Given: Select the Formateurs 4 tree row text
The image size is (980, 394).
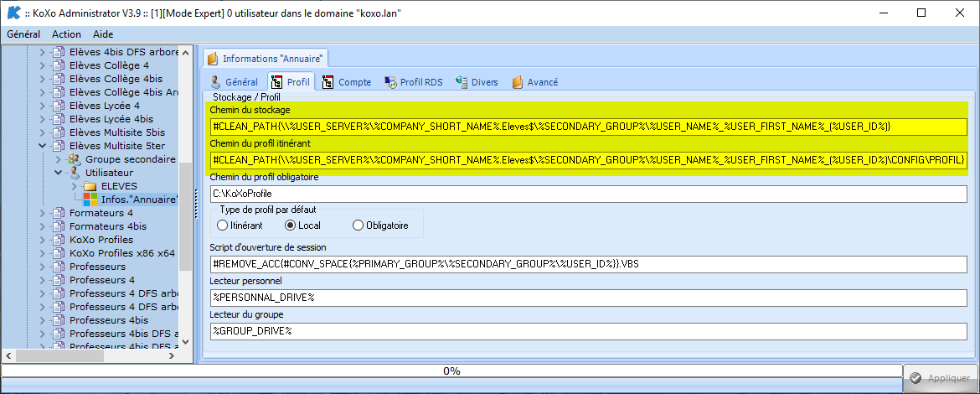Looking at the screenshot, I should point(101,213).
